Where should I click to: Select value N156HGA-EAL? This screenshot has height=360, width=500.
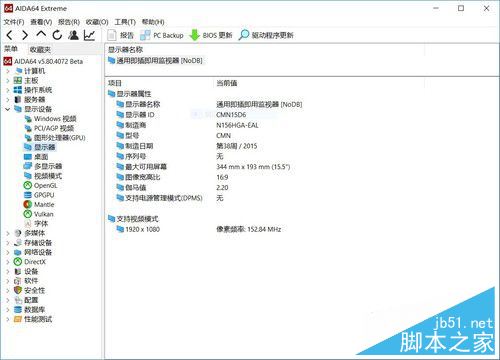click(x=237, y=125)
